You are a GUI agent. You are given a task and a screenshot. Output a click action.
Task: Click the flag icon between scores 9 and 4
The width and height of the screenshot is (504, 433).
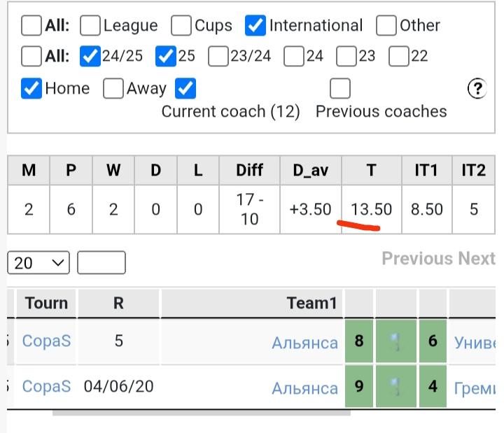pyautogui.click(x=395, y=386)
